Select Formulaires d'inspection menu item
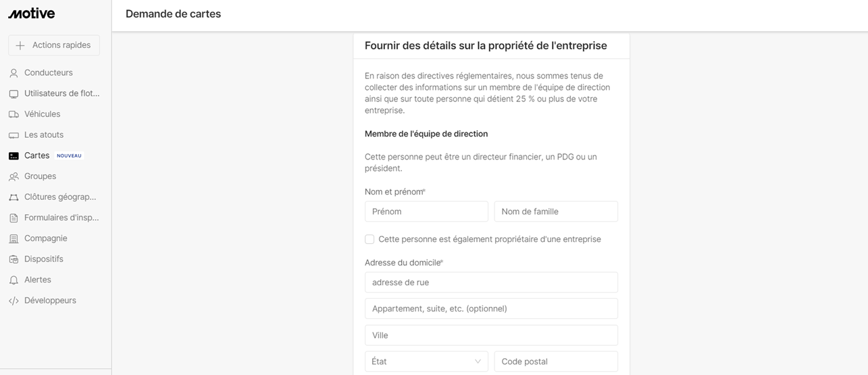The image size is (868, 375). tap(61, 218)
